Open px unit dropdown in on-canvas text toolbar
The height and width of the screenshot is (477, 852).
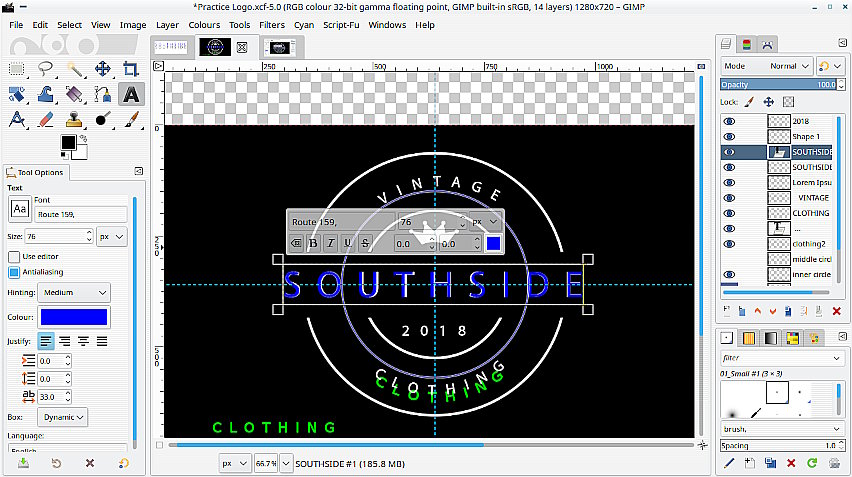pyautogui.click(x=485, y=222)
